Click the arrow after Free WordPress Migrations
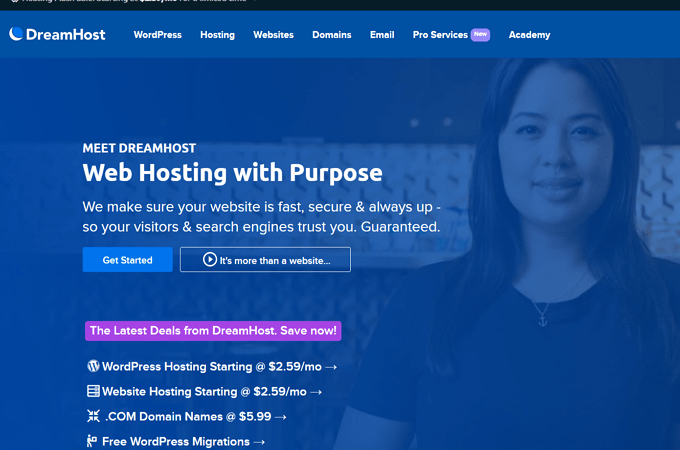 [x=259, y=443]
